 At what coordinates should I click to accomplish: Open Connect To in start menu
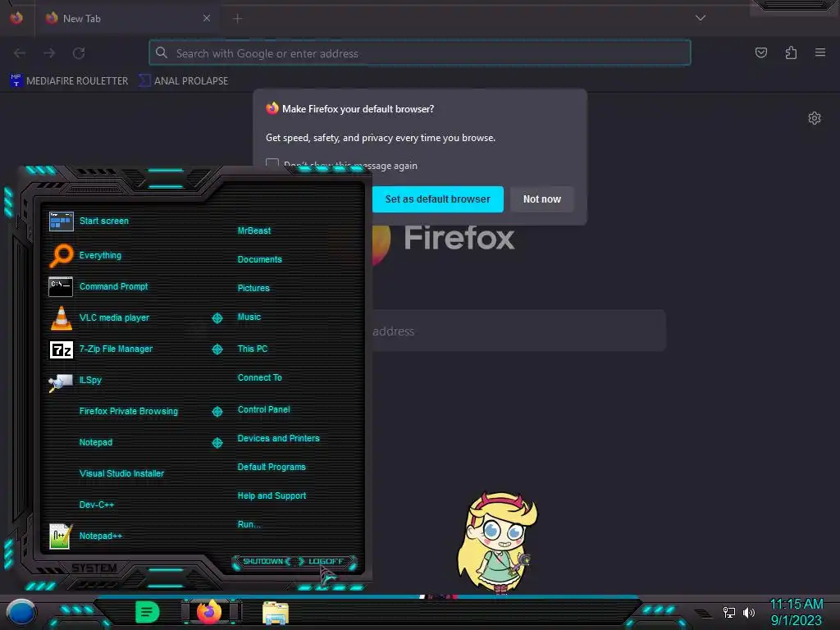click(260, 377)
